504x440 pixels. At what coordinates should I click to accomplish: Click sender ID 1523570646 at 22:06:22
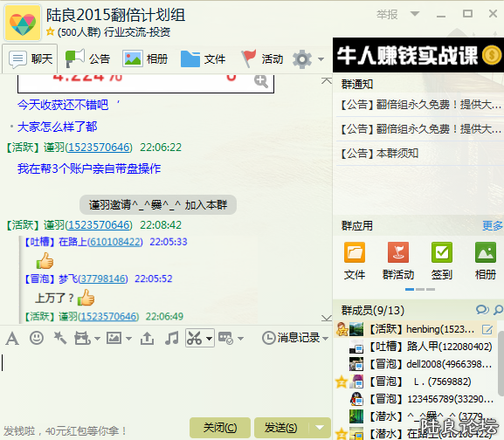(99, 147)
